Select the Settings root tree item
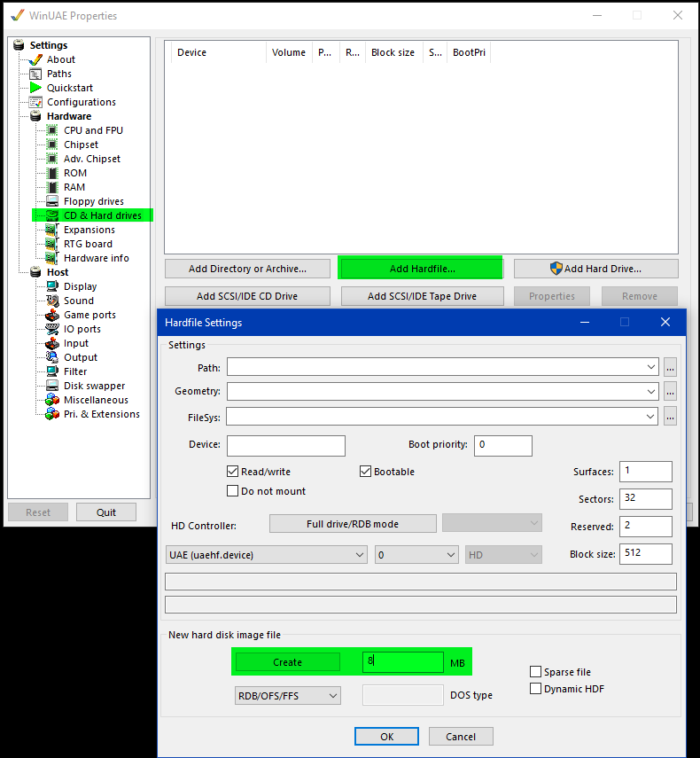700x758 pixels. click(49, 45)
